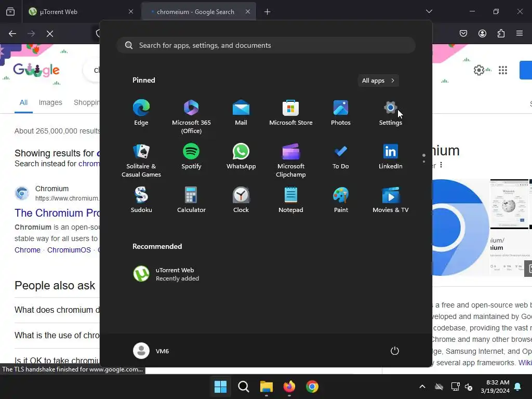Go to next page of pinned apps
The width and height of the screenshot is (532, 399).
coord(424,162)
